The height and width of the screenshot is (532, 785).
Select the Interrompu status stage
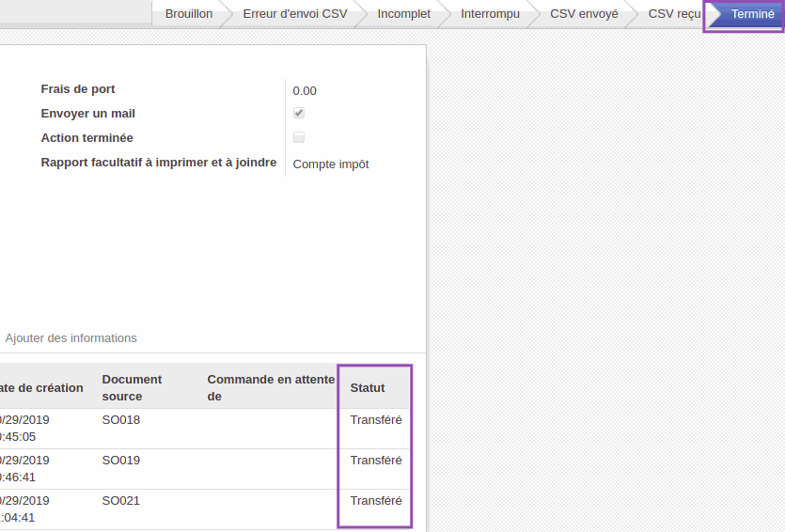click(490, 14)
